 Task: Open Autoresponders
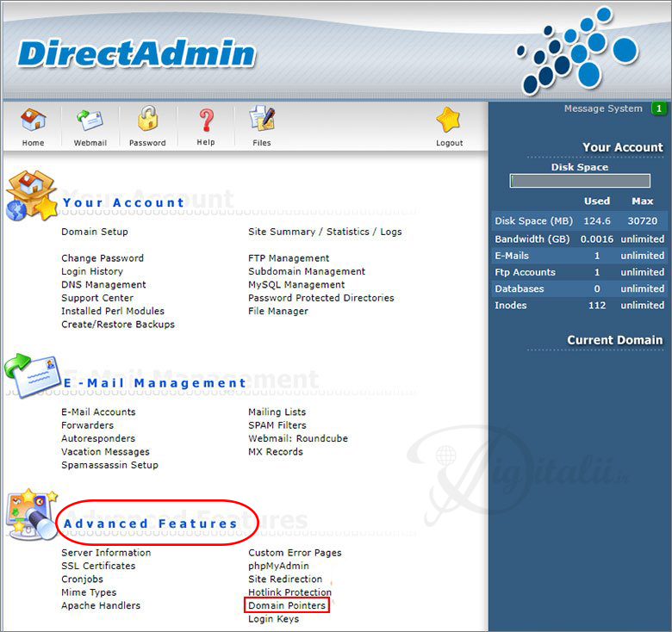[98, 438]
